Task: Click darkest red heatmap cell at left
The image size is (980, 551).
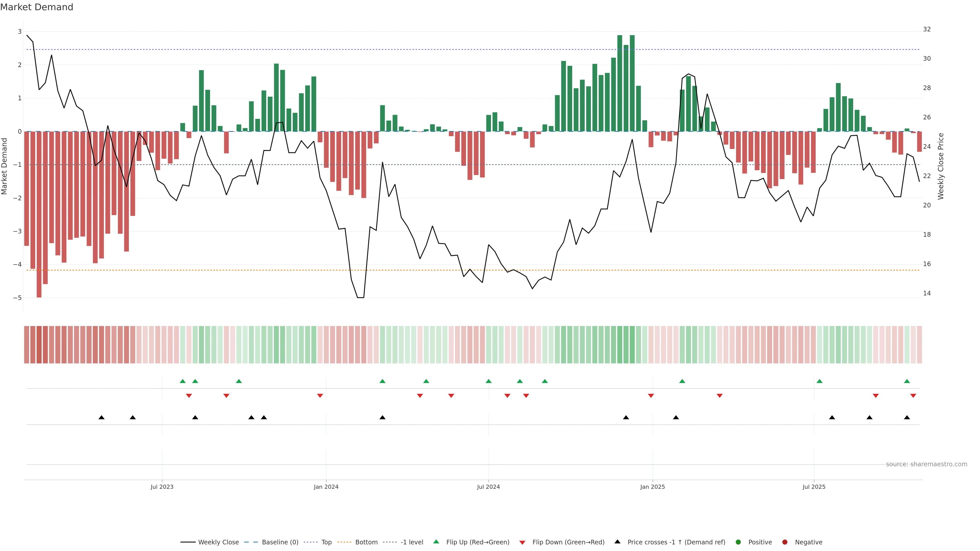Action: (39, 345)
